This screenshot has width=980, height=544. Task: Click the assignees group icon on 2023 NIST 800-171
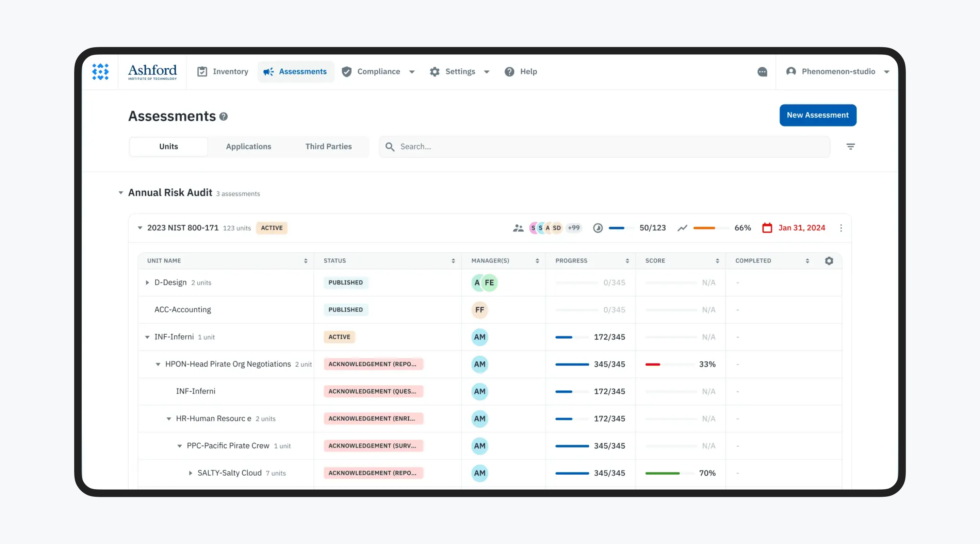[518, 228]
